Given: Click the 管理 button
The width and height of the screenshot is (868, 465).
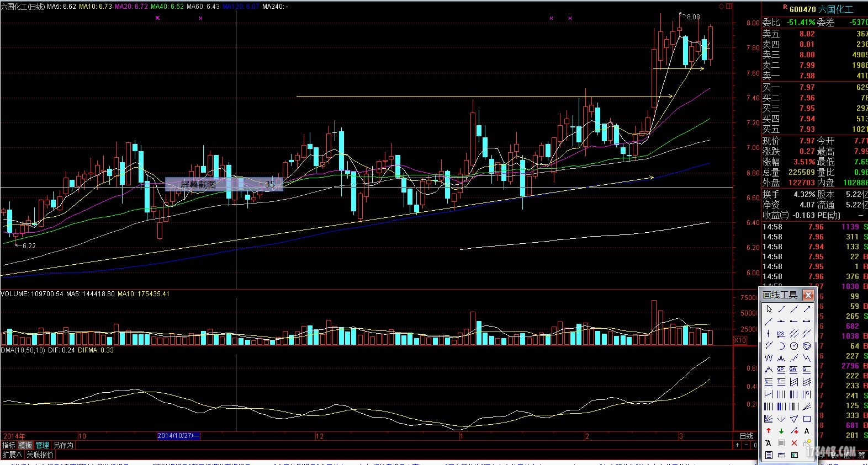Looking at the screenshot, I should coord(43,445).
